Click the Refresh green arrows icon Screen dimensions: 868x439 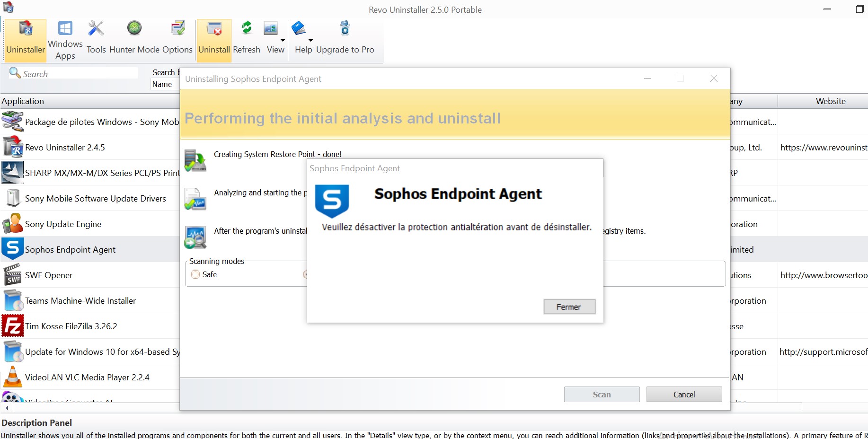[x=247, y=28]
